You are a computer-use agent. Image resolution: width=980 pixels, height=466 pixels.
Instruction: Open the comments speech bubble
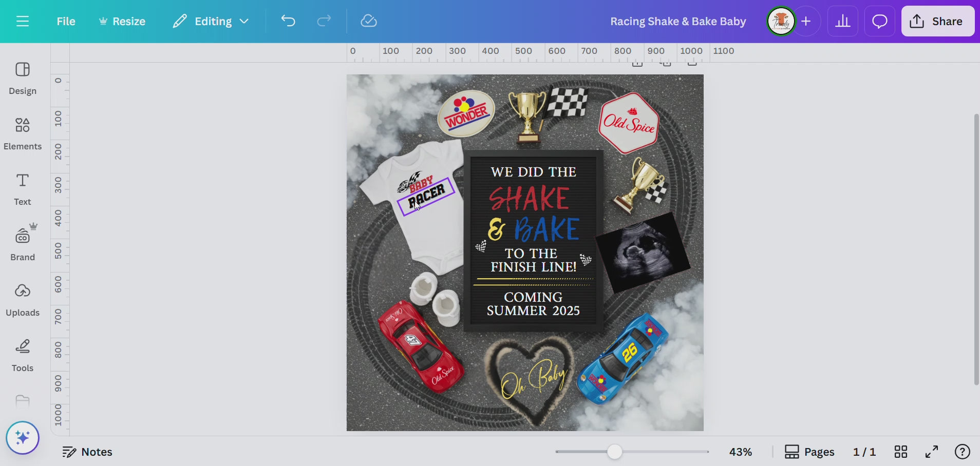click(879, 21)
